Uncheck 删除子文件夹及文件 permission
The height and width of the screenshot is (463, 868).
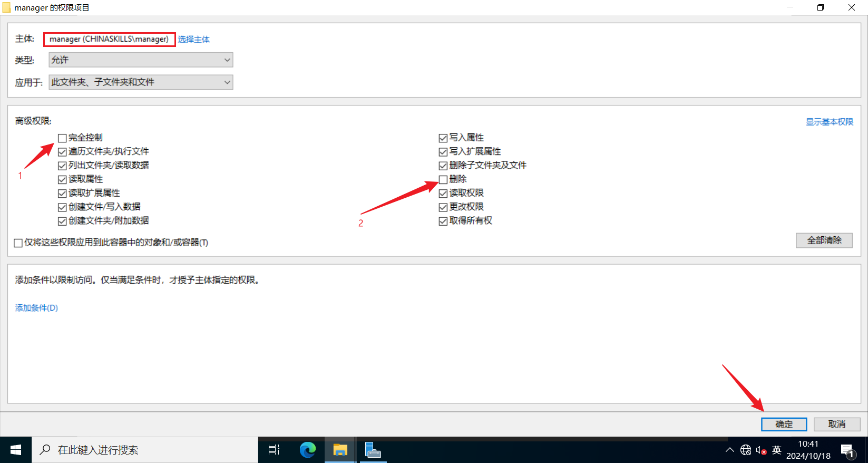(x=443, y=166)
